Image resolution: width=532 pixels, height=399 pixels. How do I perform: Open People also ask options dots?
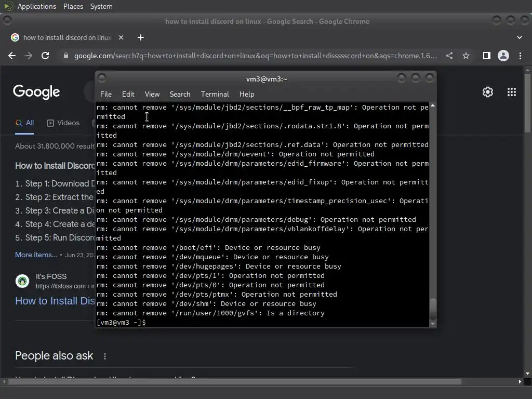pos(105,356)
